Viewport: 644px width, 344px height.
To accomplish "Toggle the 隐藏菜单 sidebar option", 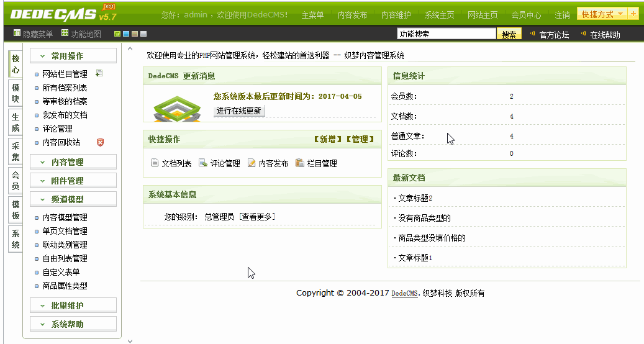I will (33, 34).
